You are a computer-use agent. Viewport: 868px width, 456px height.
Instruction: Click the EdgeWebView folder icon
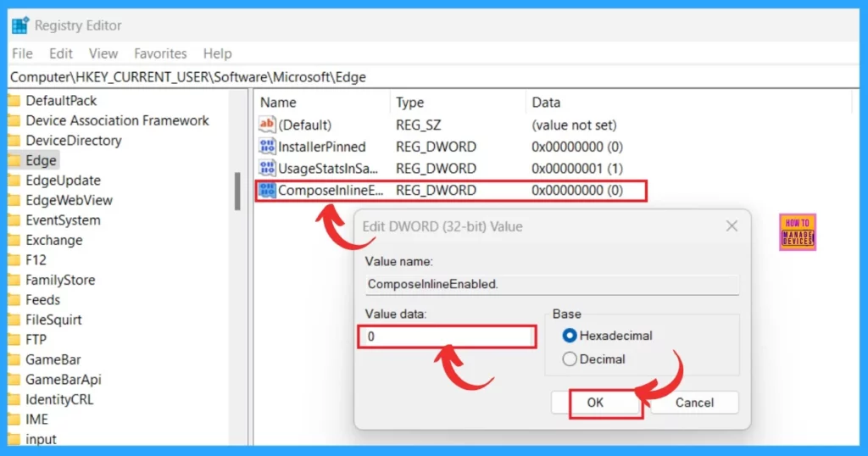(14, 200)
